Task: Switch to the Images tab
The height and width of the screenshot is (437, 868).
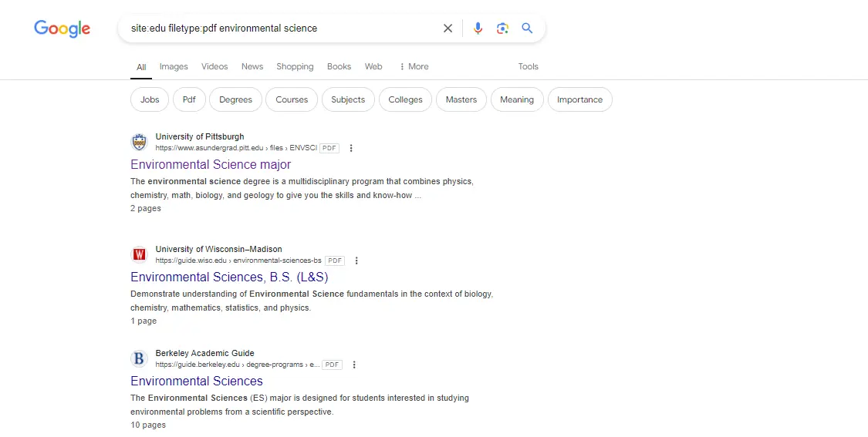Action: click(x=174, y=66)
